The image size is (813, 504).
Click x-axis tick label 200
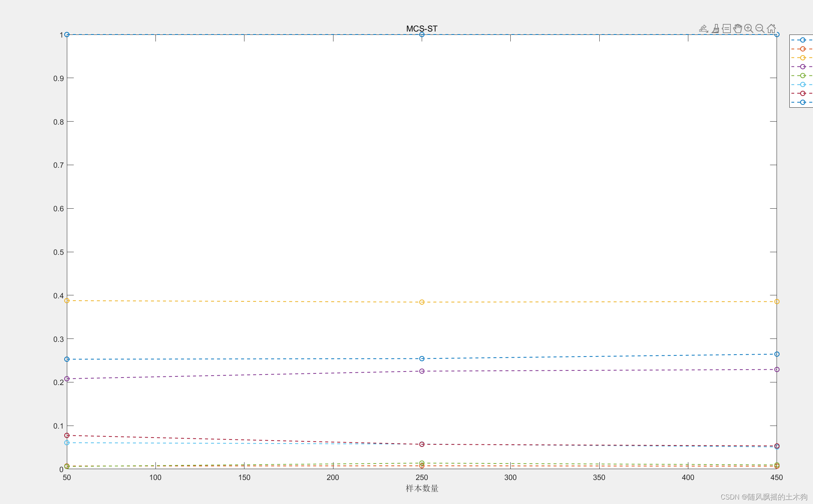point(333,477)
